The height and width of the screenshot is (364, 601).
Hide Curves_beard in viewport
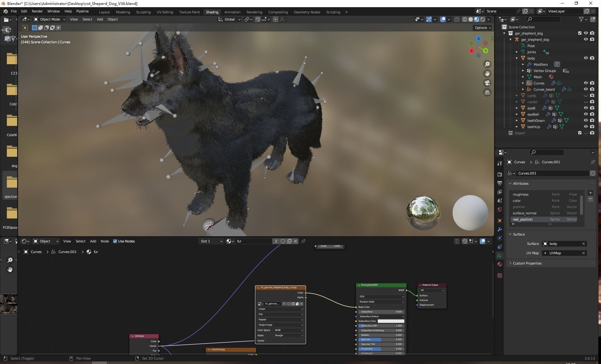click(x=586, y=89)
